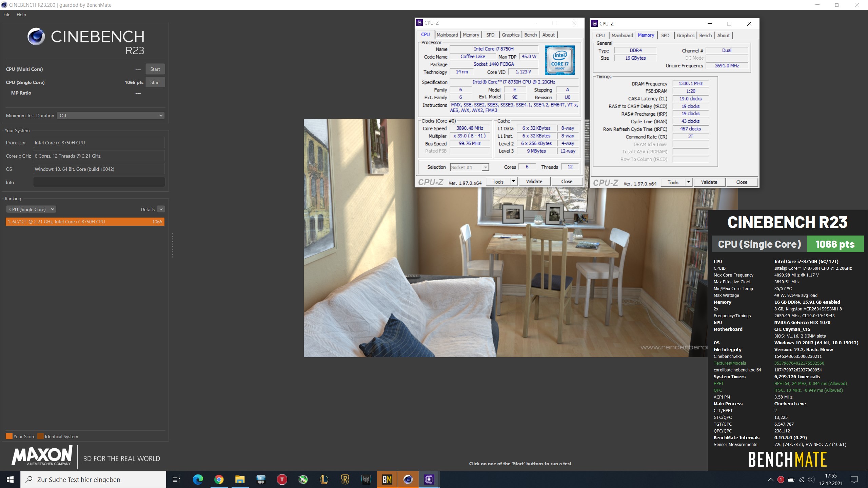
Task: Open File Explorer from taskbar
Action: [x=240, y=480]
